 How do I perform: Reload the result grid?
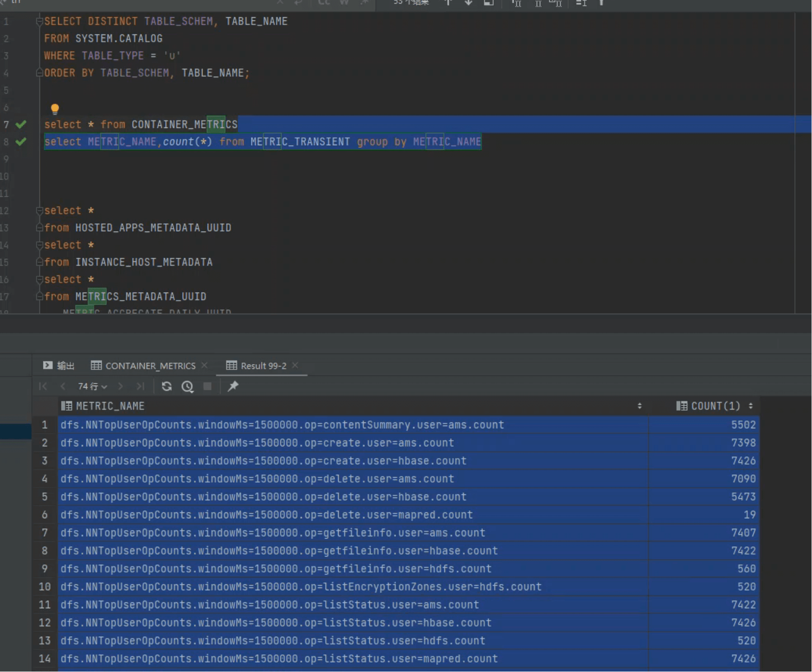[x=166, y=386]
